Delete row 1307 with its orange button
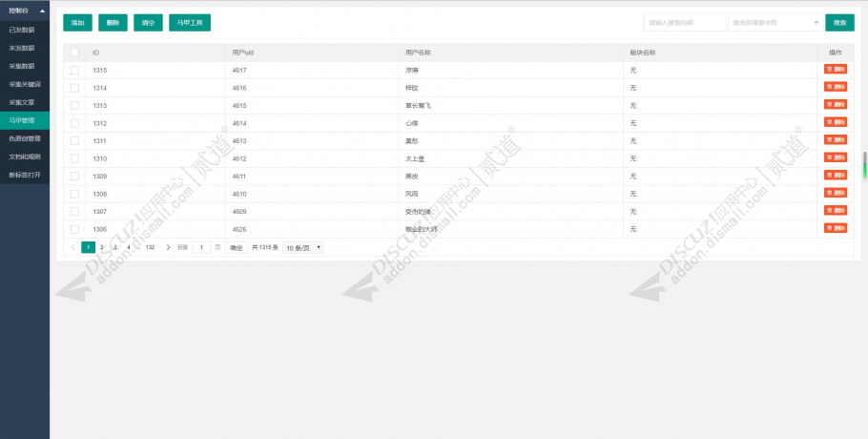The height and width of the screenshot is (439, 868). [836, 210]
